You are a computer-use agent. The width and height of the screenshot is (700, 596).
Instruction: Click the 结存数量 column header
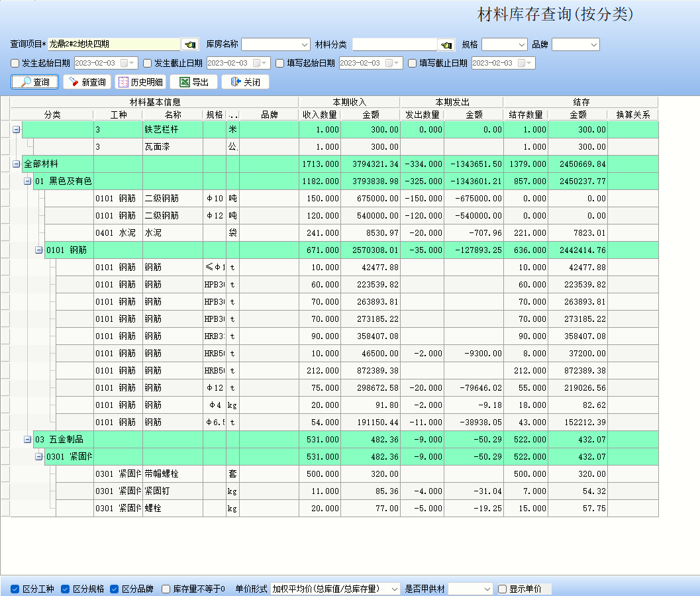coord(525,115)
